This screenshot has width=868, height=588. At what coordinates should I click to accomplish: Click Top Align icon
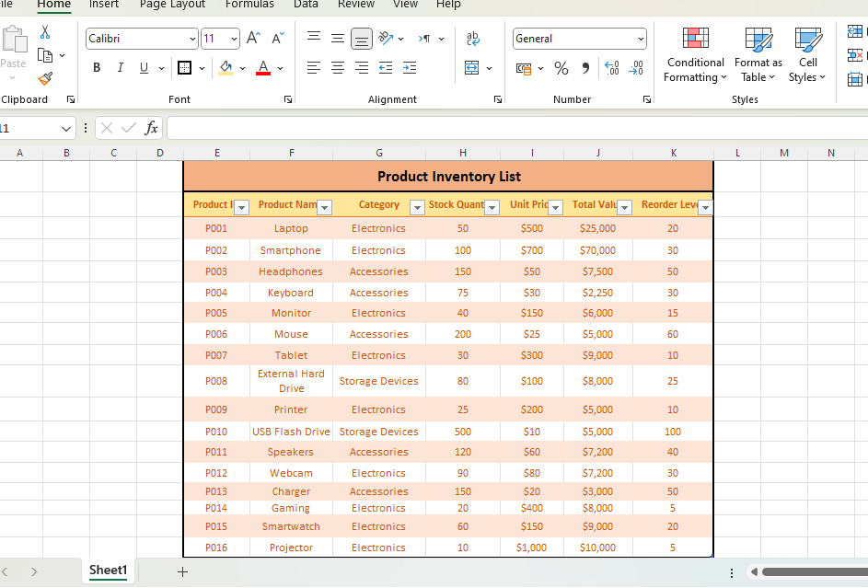(314, 38)
